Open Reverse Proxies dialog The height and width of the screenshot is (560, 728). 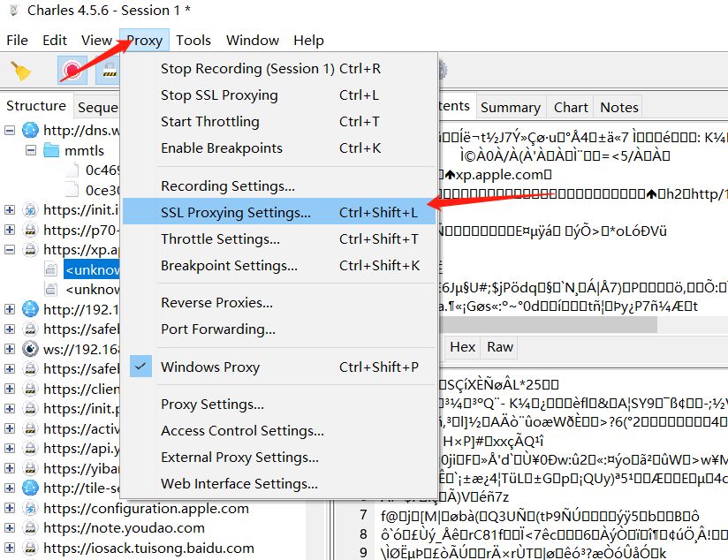pyautogui.click(x=278, y=303)
